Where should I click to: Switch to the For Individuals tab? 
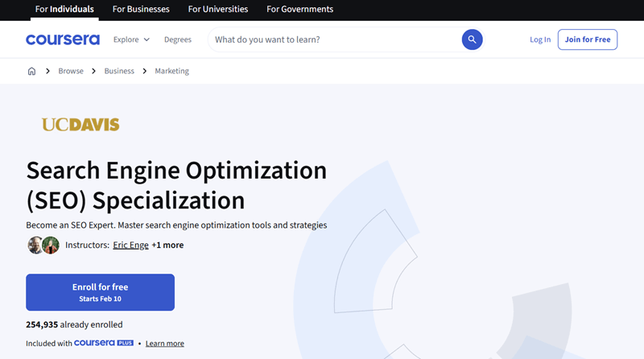point(64,9)
